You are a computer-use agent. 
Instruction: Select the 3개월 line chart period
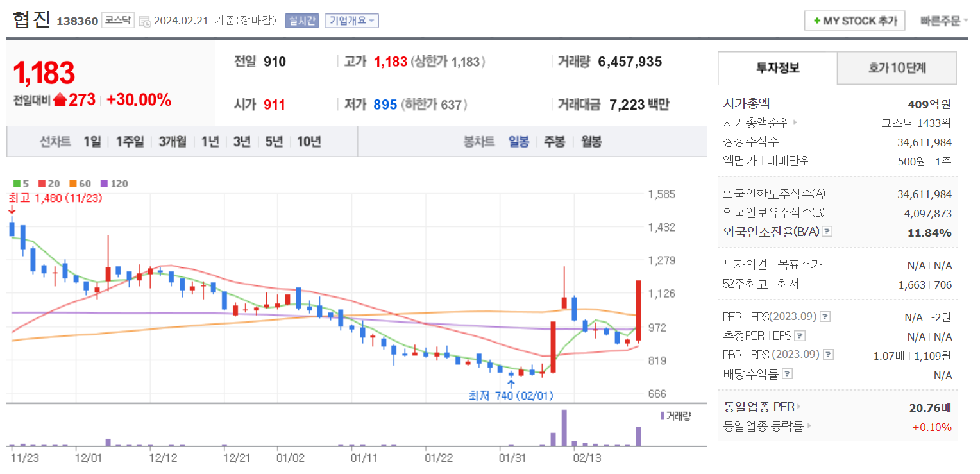173,142
